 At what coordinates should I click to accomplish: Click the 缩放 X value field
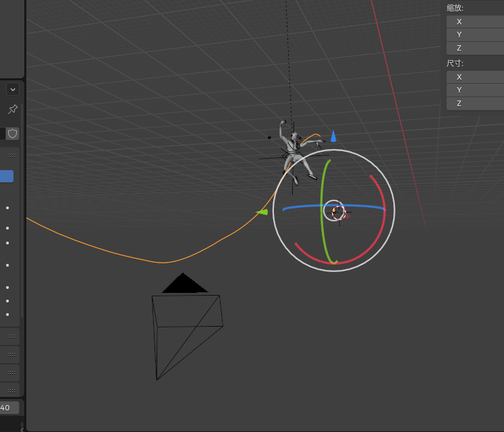475,22
